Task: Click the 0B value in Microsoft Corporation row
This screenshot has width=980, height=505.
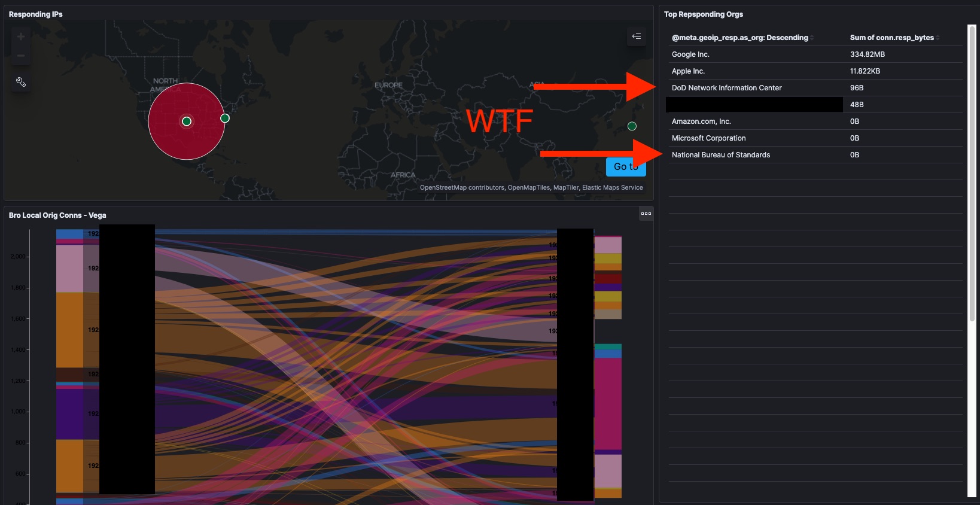Action: pyautogui.click(x=854, y=138)
